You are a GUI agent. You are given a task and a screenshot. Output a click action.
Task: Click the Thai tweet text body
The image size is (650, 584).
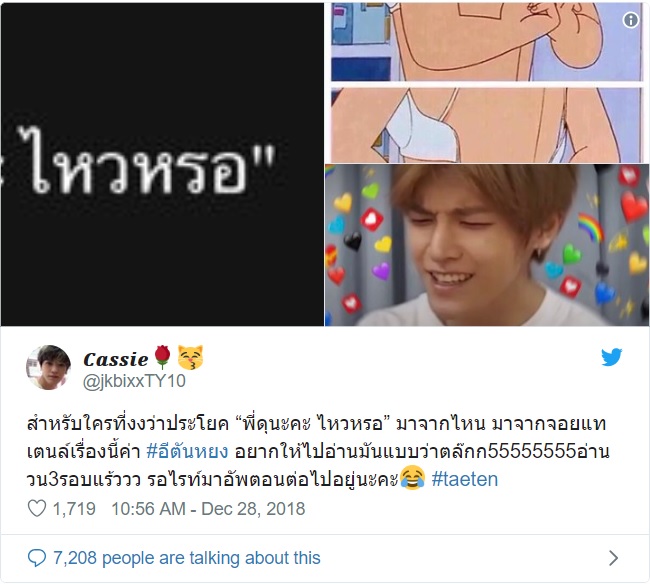click(318, 451)
